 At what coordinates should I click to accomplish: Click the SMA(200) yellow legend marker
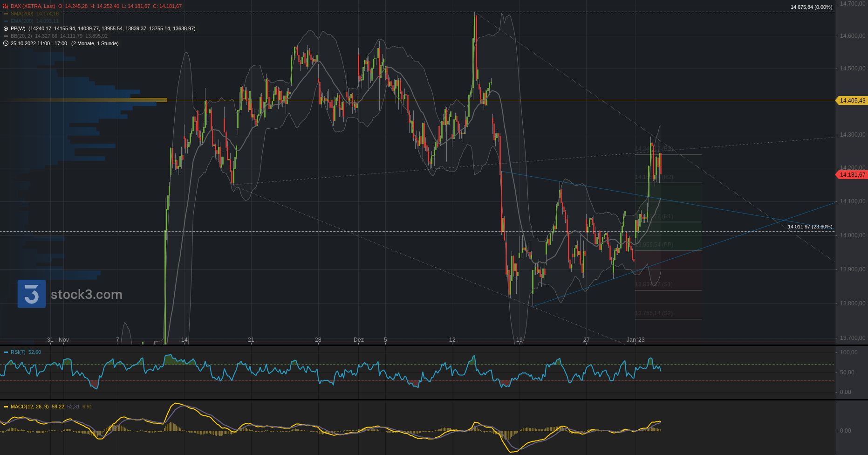pyautogui.click(x=6, y=14)
